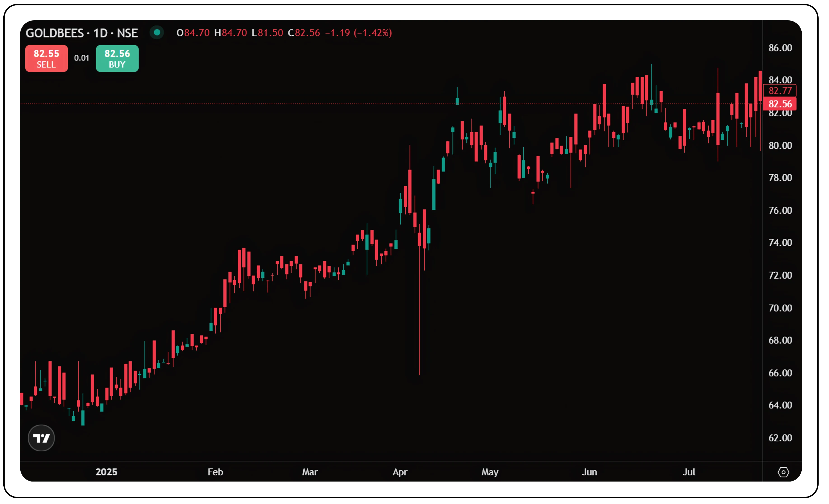Screen dimensions: 829x504
Task: Click the Mar label on time axis
Action: pyautogui.click(x=309, y=472)
